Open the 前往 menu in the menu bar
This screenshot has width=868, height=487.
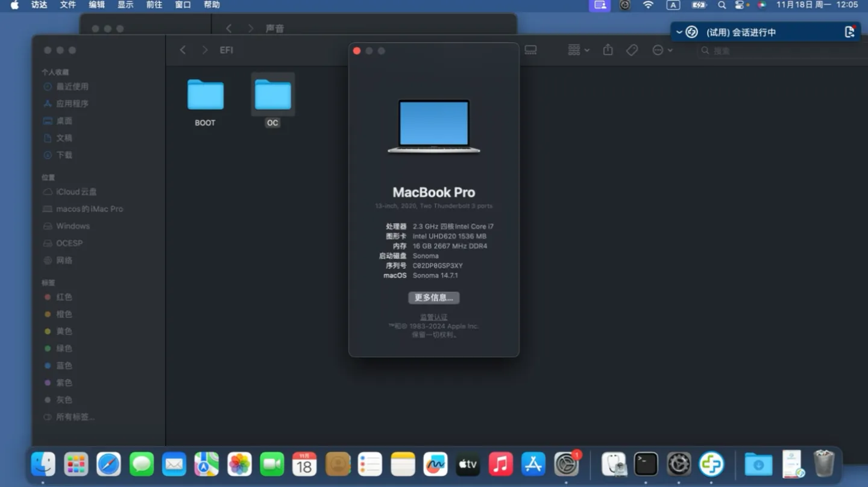(x=153, y=5)
